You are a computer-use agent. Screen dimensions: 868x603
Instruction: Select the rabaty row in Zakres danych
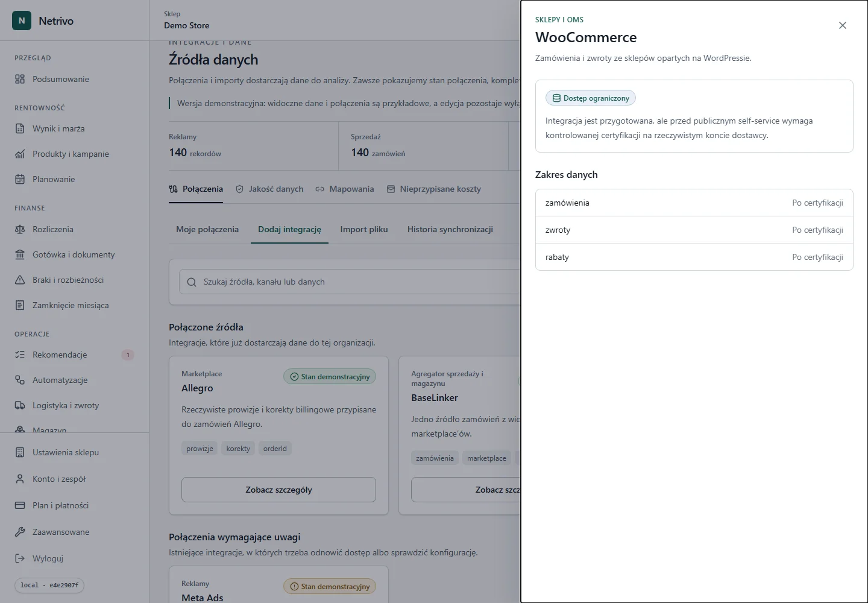tap(694, 257)
